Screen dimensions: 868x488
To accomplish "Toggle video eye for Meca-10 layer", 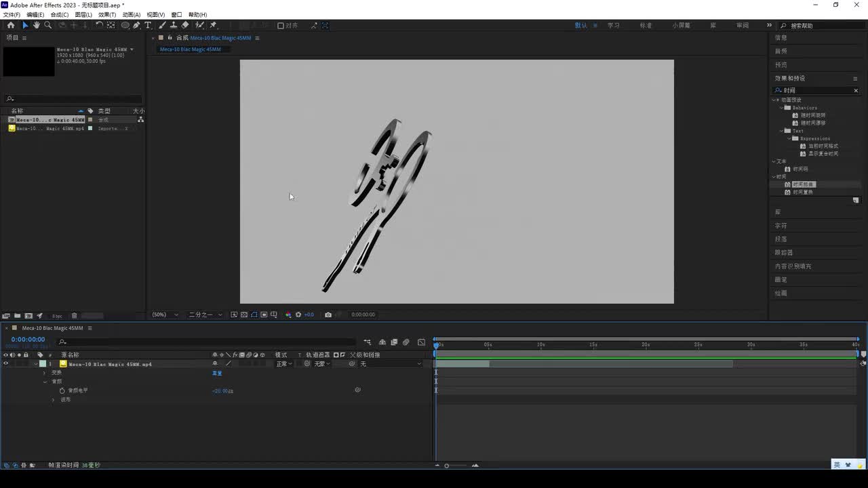I will (x=6, y=364).
